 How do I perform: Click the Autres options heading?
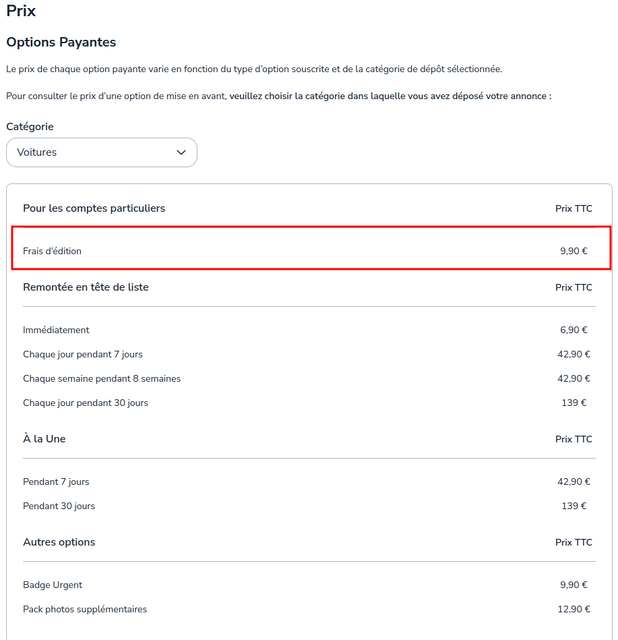pyautogui.click(x=59, y=542)
